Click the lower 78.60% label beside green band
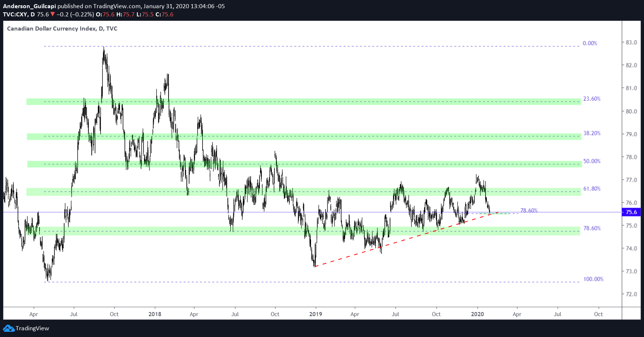The image size is (644, 337). [x=592, y=228]
